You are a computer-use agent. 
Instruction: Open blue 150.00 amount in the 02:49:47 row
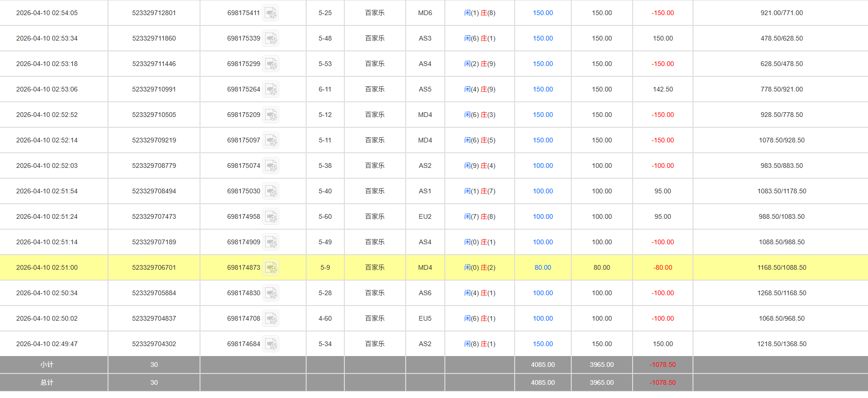coord(542,344)
